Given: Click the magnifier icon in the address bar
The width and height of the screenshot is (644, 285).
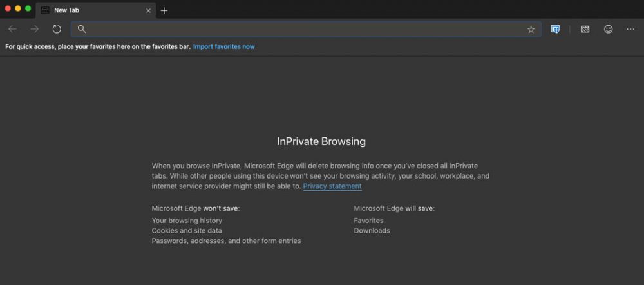Looking at the screenshot, I should [82, 29].
